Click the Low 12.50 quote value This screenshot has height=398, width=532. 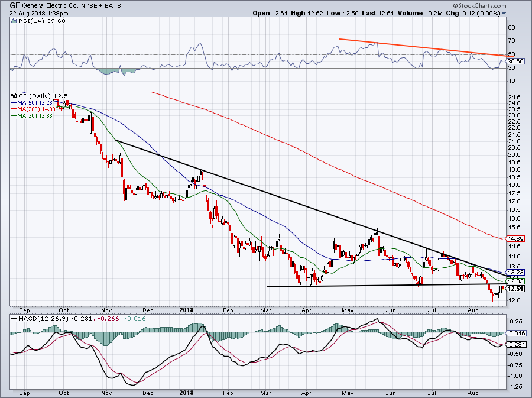point(343,13)
